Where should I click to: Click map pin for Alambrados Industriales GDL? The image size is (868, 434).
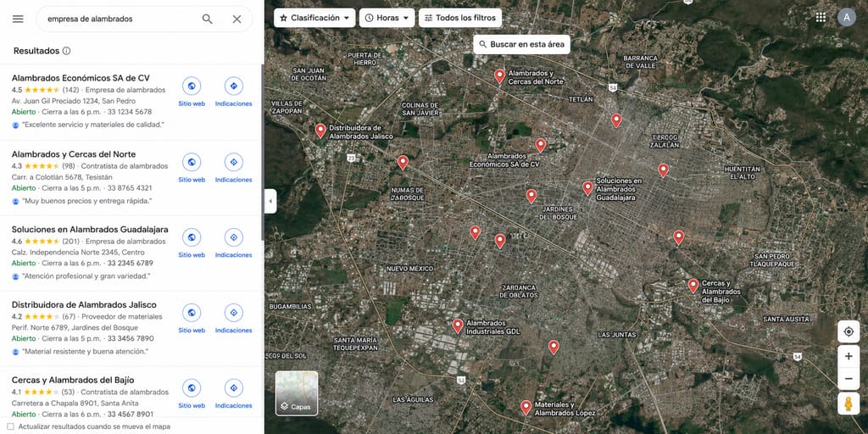(x=458, y=326)
